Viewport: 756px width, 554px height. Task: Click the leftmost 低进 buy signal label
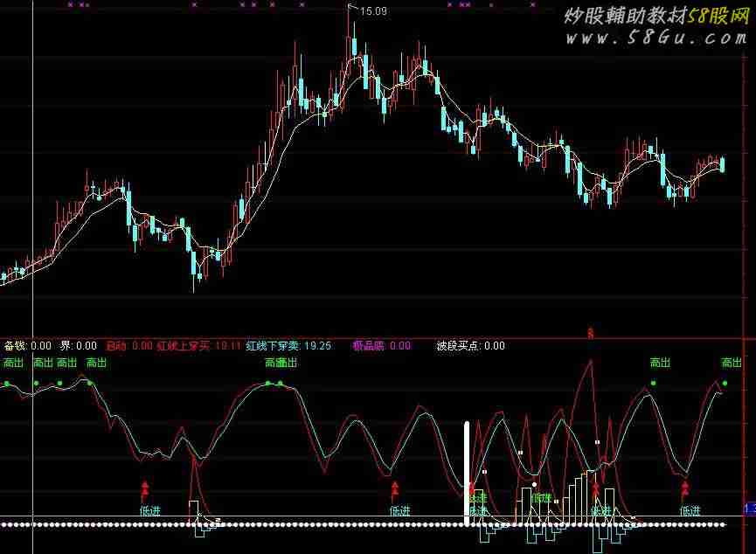click(x=150, y=510)
